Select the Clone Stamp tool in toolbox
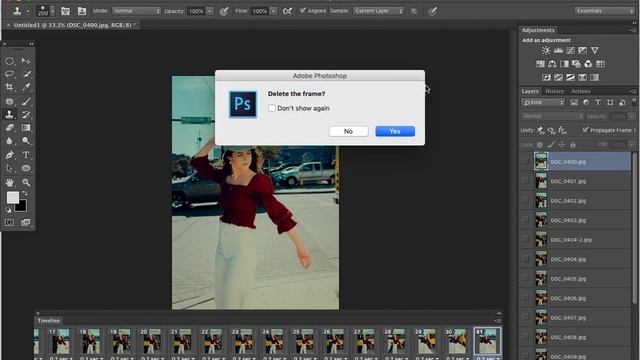 pos(9,115)
